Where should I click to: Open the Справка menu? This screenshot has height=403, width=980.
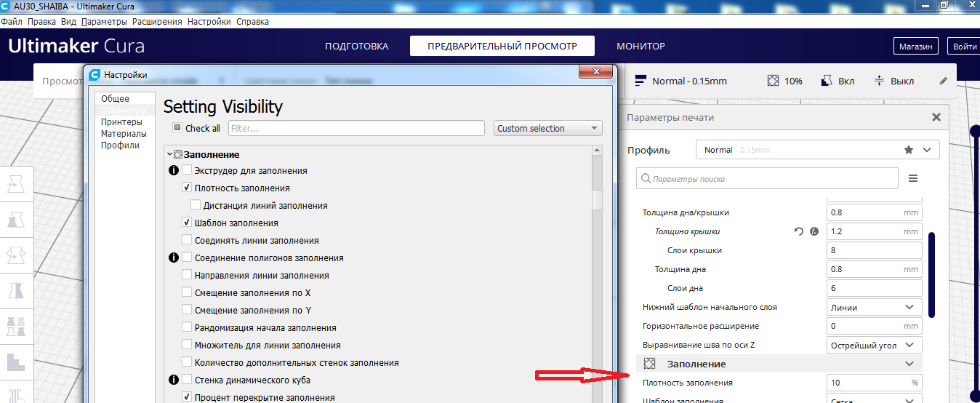point(252,22)
